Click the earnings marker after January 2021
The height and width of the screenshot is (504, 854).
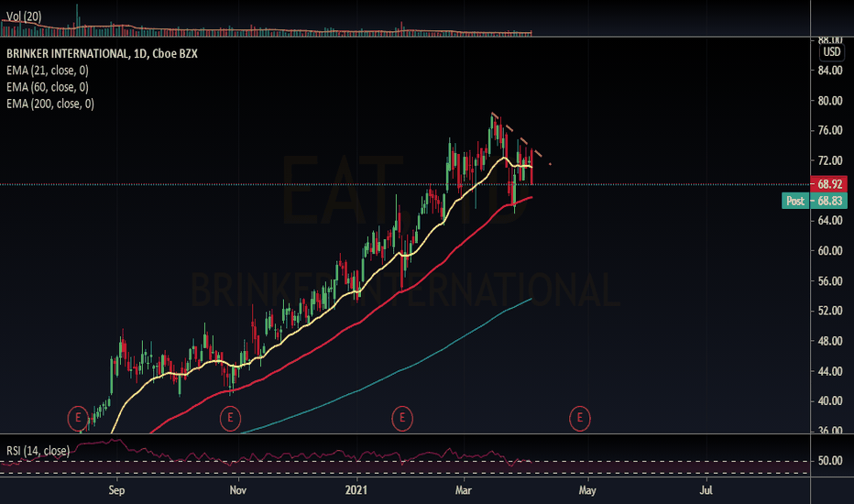coord(402,418)
